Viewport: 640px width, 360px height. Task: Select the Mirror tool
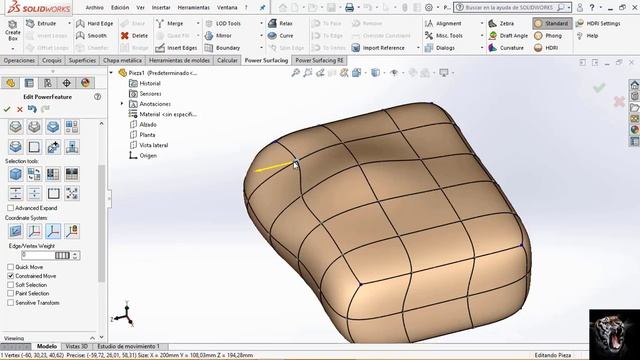pos(218,36)
